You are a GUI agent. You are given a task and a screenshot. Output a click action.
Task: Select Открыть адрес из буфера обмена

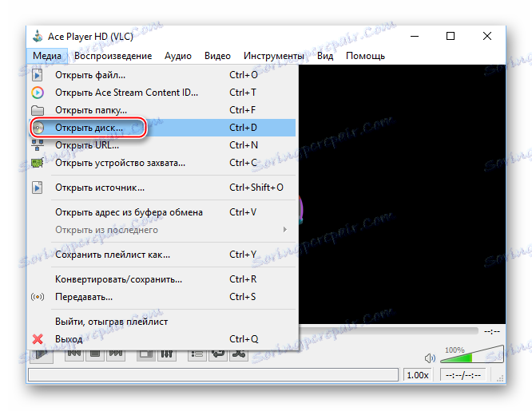click(x=162, y=212)
